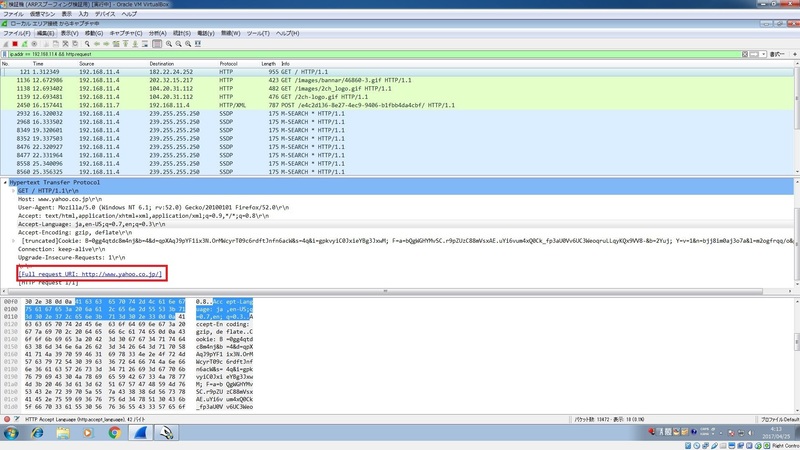Viewport: 800px width, 450px height.
Task: Open capture options
Action: click(34, 44)
